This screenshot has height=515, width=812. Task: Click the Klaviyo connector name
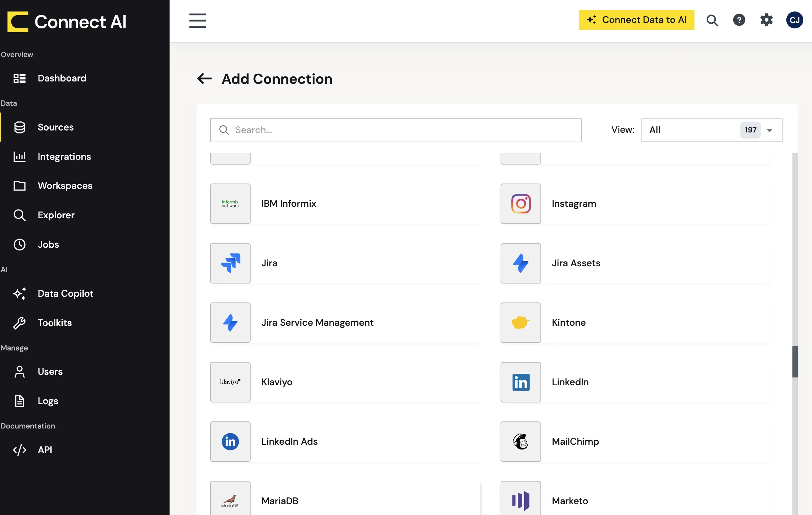click(x=277, y=382)
